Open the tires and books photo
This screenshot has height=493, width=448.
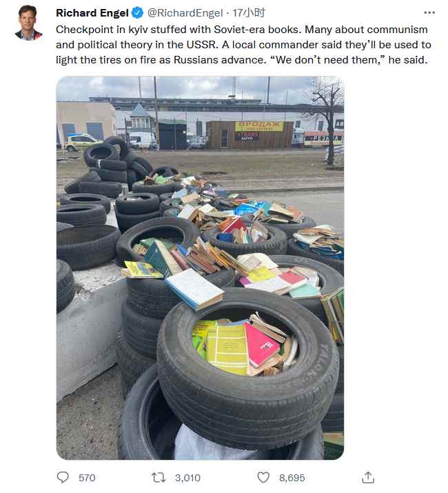[x=200, y=268]
